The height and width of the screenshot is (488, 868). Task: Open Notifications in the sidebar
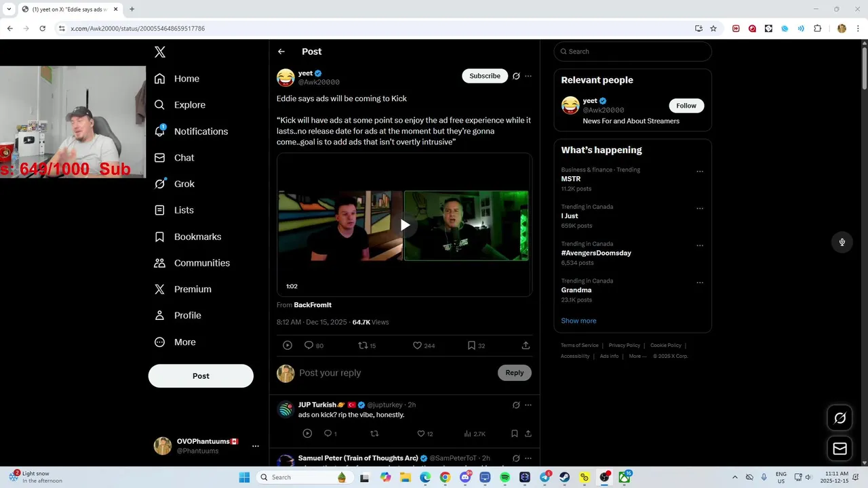coord(191,131)
